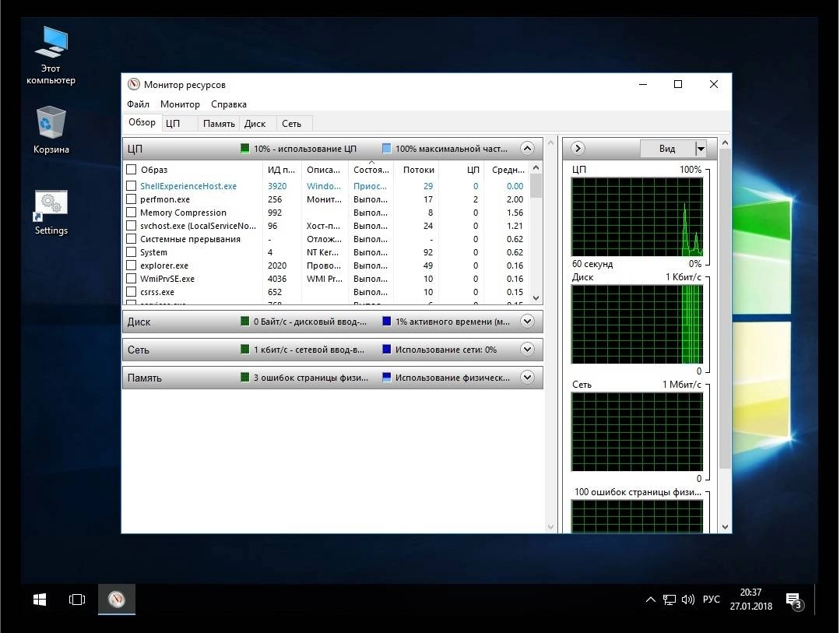Expand the Диск section
Viewport: 840px width, 633px height.
tap(528, 321)
